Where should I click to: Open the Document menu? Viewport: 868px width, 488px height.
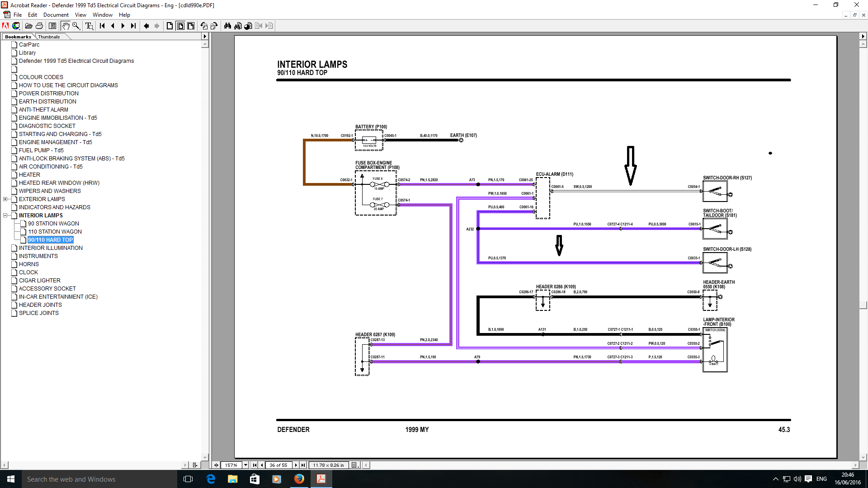(56, 15)
